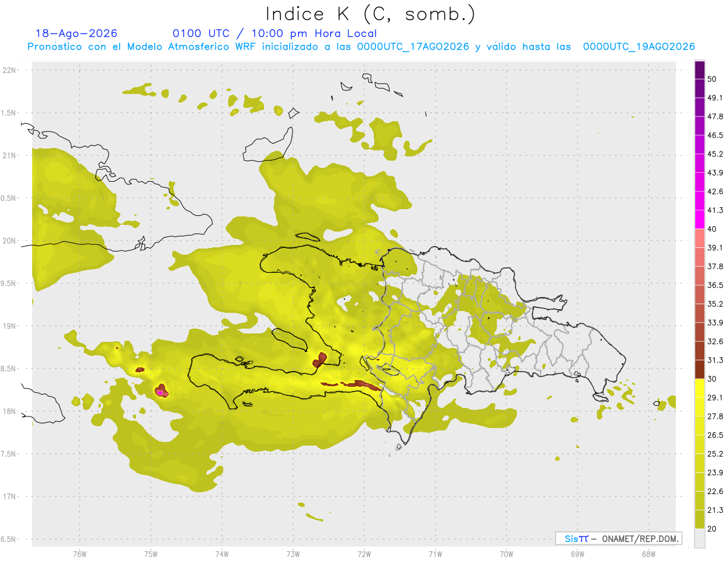The image size is (728, 562).
Task: Click the longitude label '73W'
Action: click(293, 554)
